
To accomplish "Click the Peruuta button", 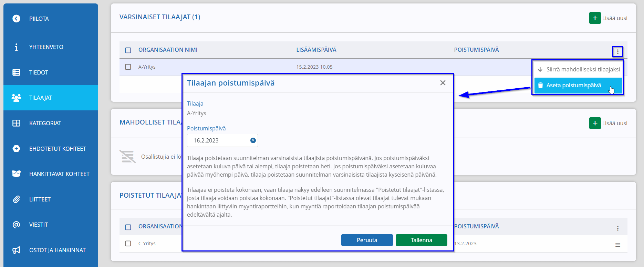I will (367, 240).
